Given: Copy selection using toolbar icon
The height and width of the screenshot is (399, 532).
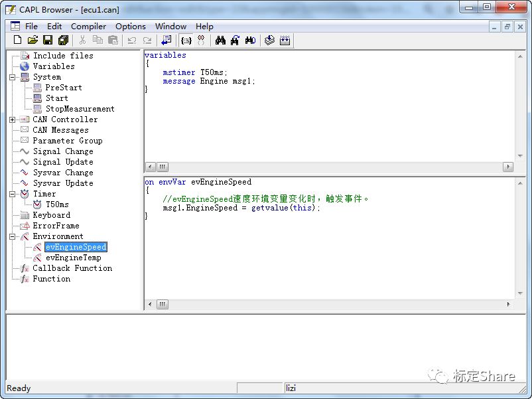Looking at the screenshot, I should [98, 40].
